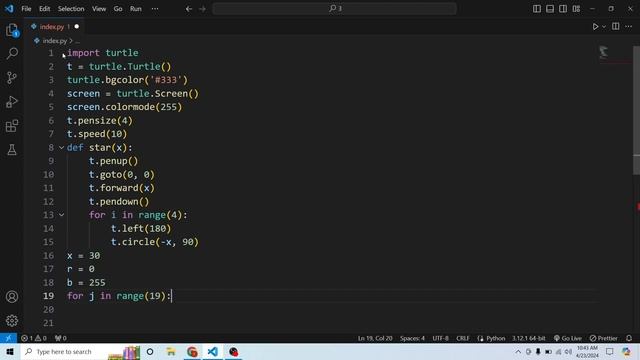Toggle primary side bar layout
640x360 pixels.
(x=537, y=9)
